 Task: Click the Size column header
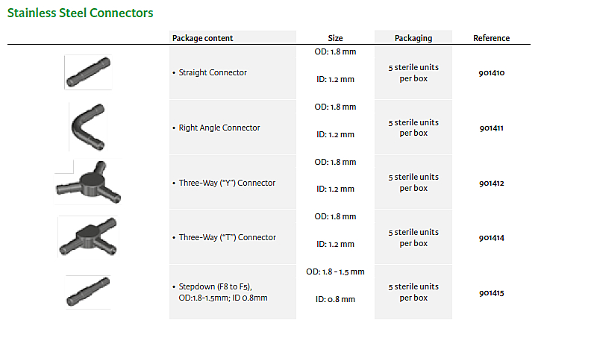click(335, 38)
